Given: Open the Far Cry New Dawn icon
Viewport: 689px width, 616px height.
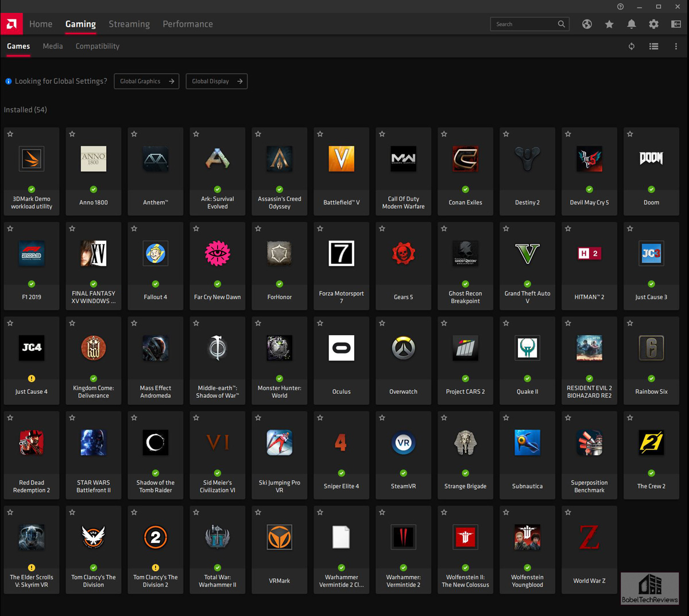Looking at the screenshot, I should click(x=217, y=253).
